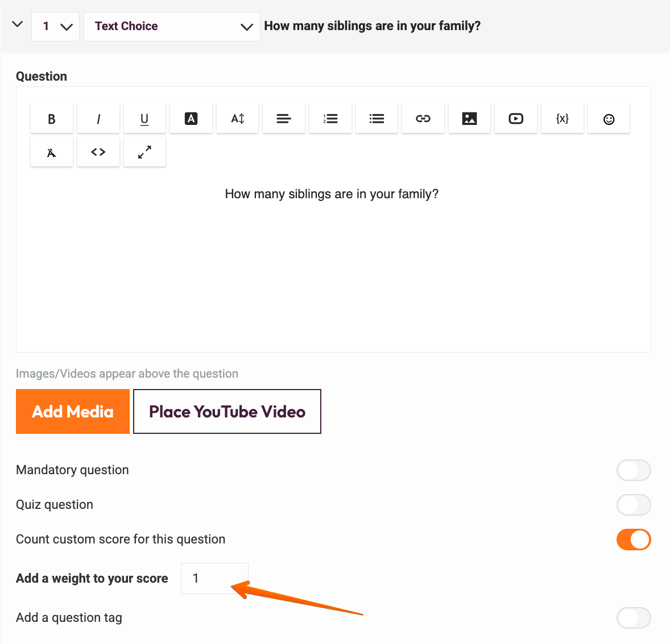Disable Count custom score for this question

coord(633,539)
